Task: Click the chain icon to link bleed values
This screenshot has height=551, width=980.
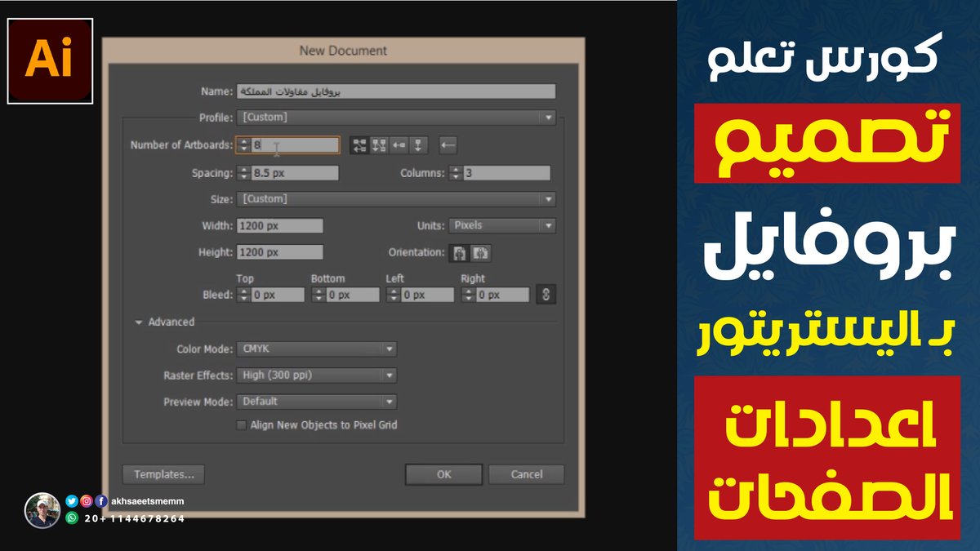Action: tap(546, 294)
